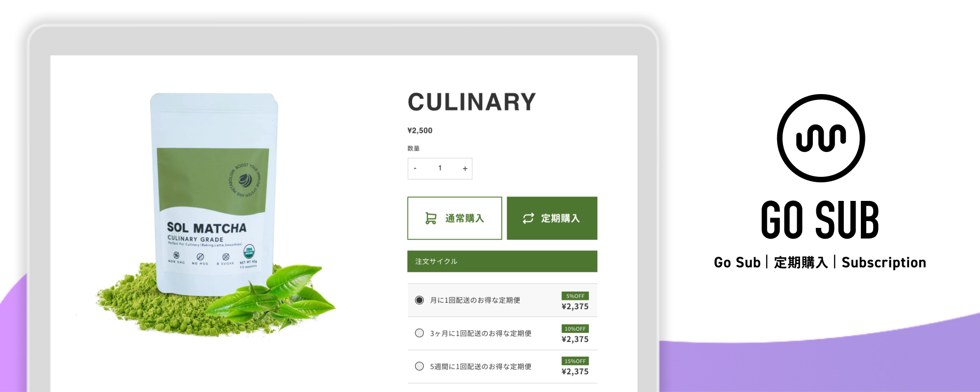Click the recurring arrows icon on 定期購入
This screenshot has height=392, width=980.
coord(528,219)
